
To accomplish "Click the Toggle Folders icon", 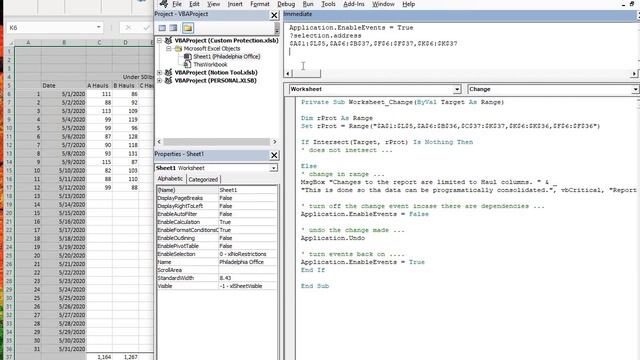I will click(188, 28).
